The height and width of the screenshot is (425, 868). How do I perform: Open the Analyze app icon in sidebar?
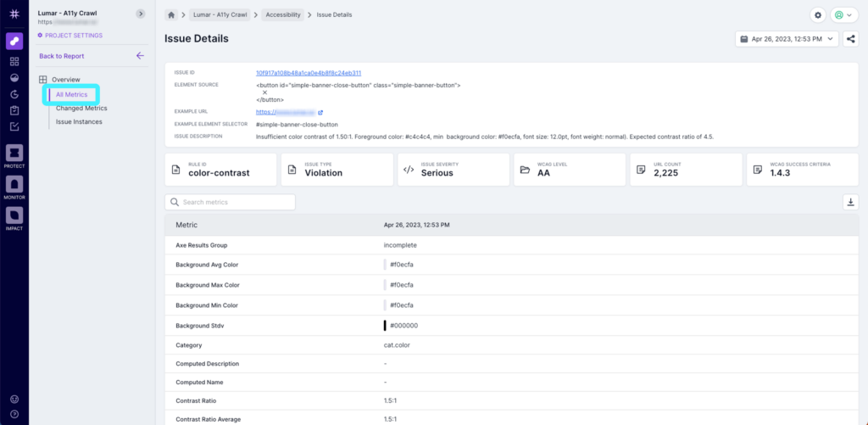point(14,42)
